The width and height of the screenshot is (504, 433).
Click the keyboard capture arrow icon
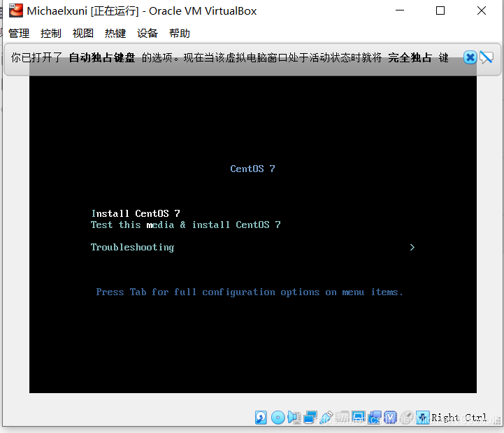423,418
